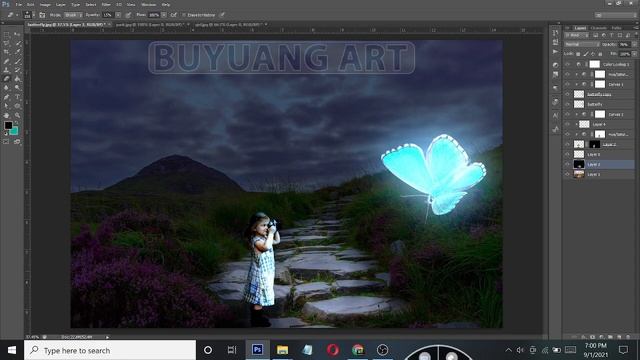Screen dimensions: 640x360
Task: Hide the Color Lookup 1 layer
Action: click(567, 64)
